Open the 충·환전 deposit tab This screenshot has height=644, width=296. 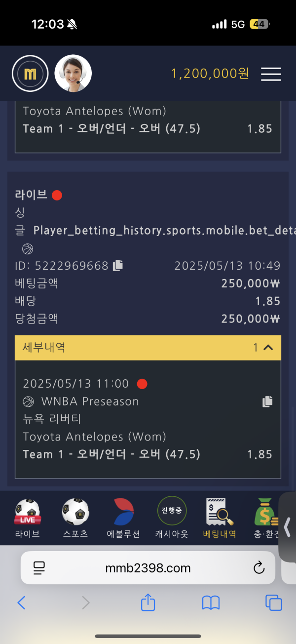(x=266, y=519)
